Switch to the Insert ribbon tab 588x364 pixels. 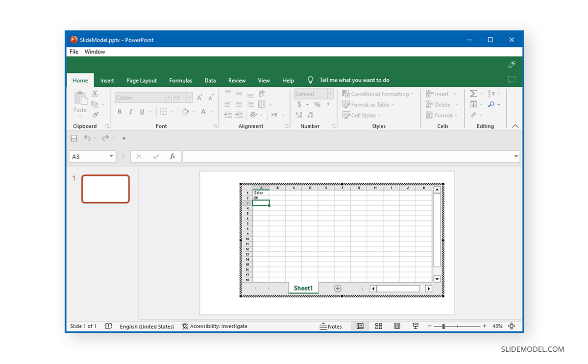tap(107, 80)
